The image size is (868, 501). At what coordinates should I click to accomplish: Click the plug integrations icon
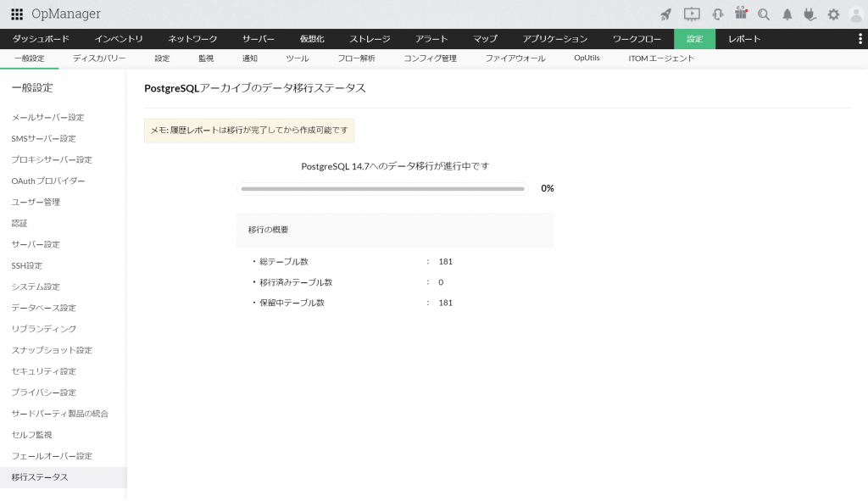tap(810, 14)
